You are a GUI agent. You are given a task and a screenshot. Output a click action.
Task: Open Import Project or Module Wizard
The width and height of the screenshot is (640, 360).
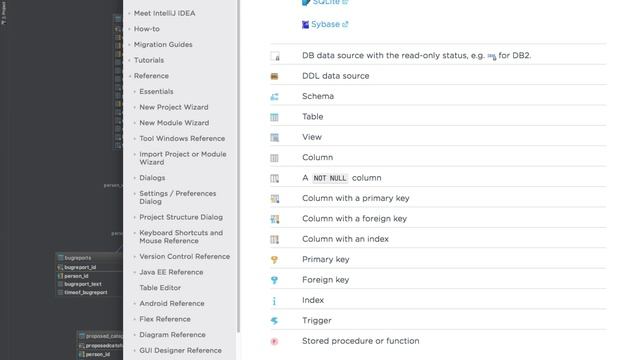tap(183, 158)
